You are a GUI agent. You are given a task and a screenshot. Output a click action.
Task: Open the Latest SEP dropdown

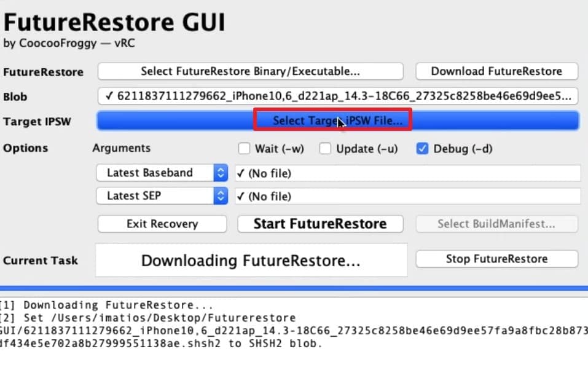[161, 196]
